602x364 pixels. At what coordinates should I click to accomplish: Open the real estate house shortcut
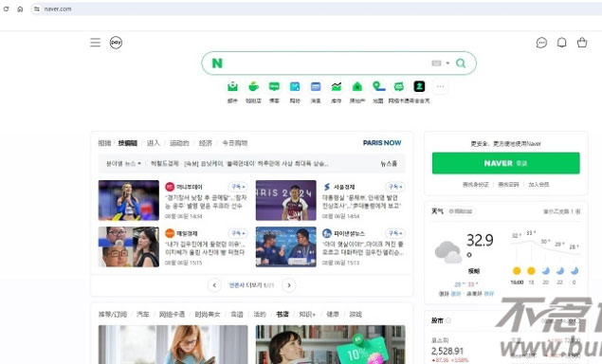coord(357,87)
